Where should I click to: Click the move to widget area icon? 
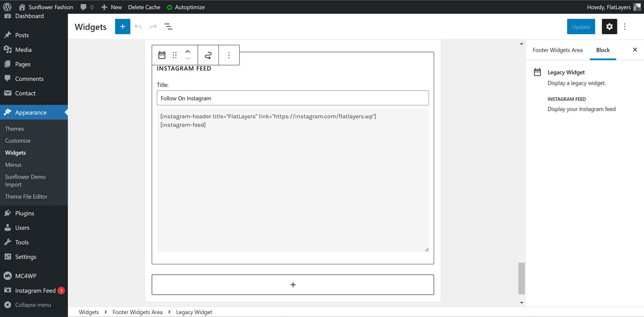[x=208, y=55]
